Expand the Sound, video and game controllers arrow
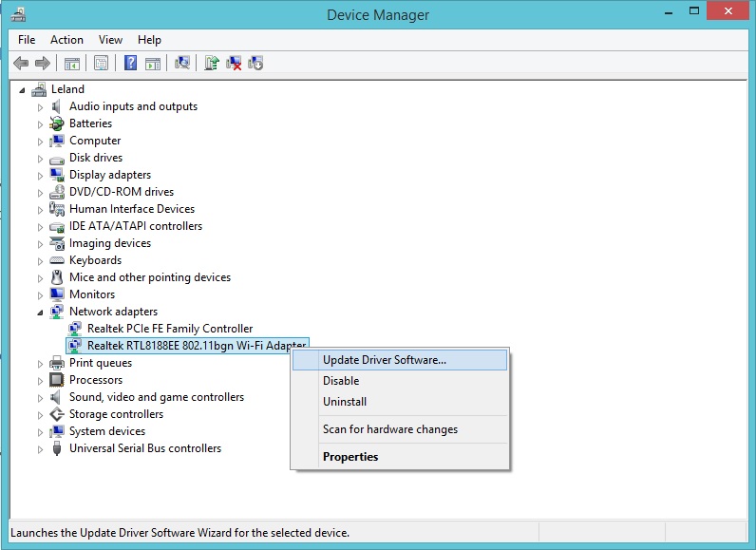 (40, 398)
